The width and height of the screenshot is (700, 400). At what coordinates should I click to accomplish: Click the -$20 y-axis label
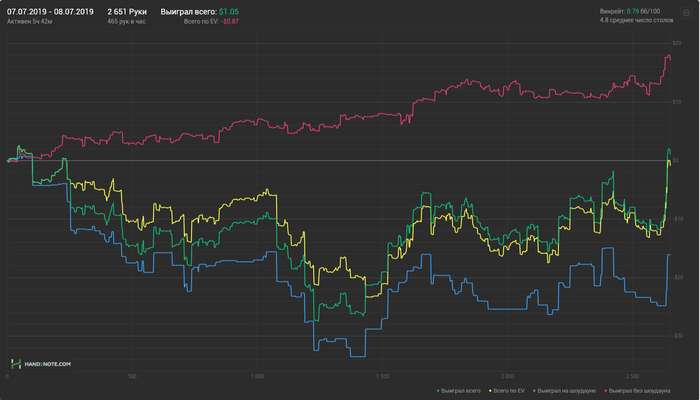677,277
